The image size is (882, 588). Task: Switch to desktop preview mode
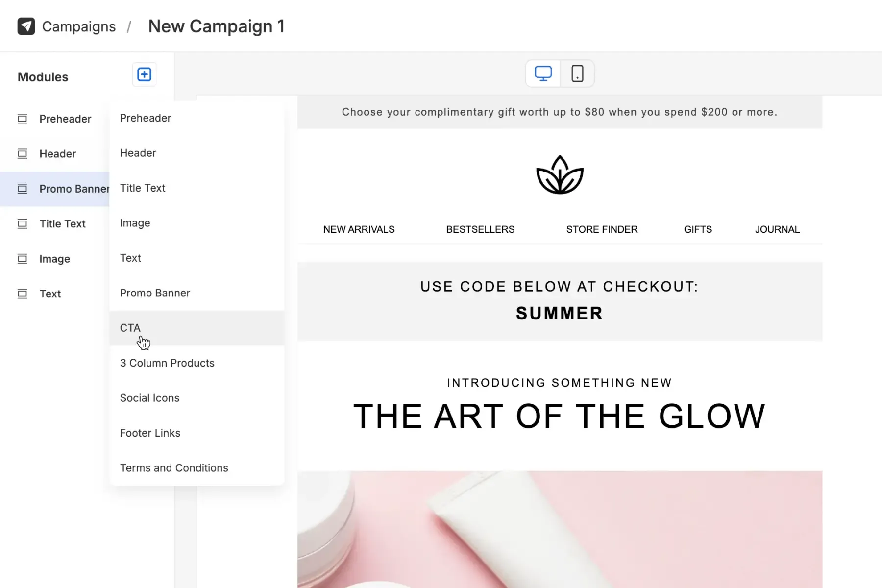coord(542,73)
